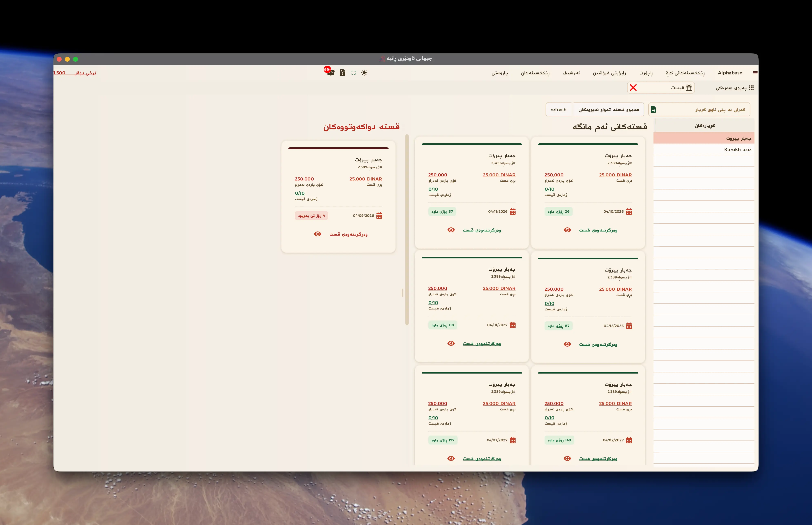View details eye icon on 04/01/2027 card

tap(451, 343)
